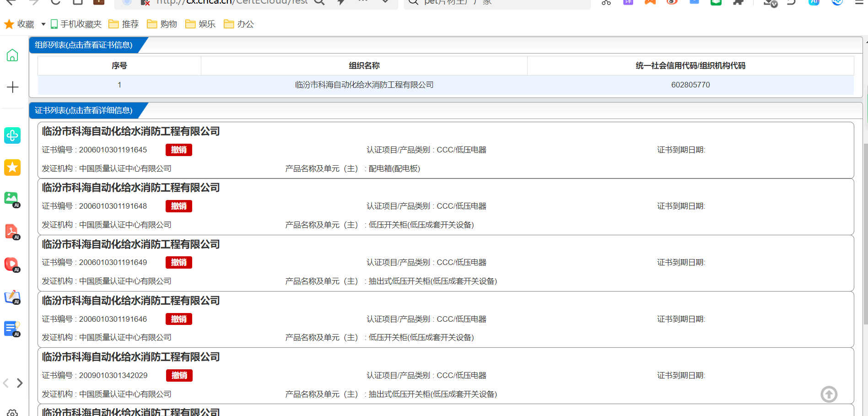Click the 撤销 badge for certificate 2006010301191645
This screenshot has height=416, width=868.
pyautogui.click(x=179, y=150)
